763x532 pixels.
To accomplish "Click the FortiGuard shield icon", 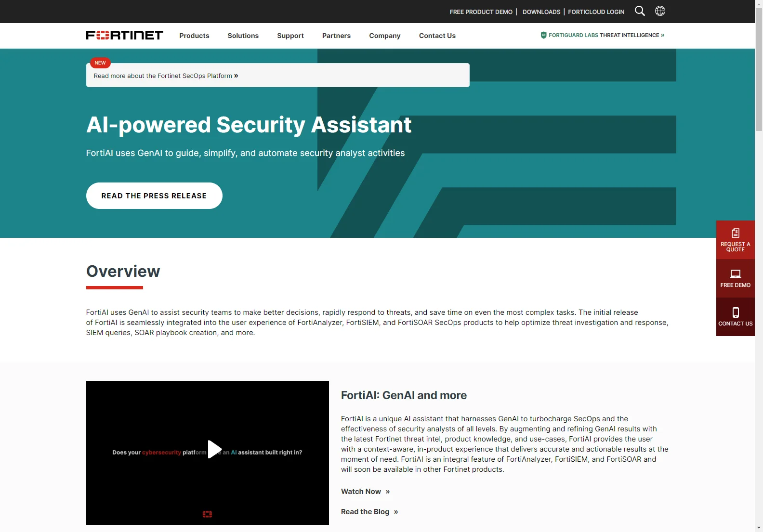I will (543, 35).
